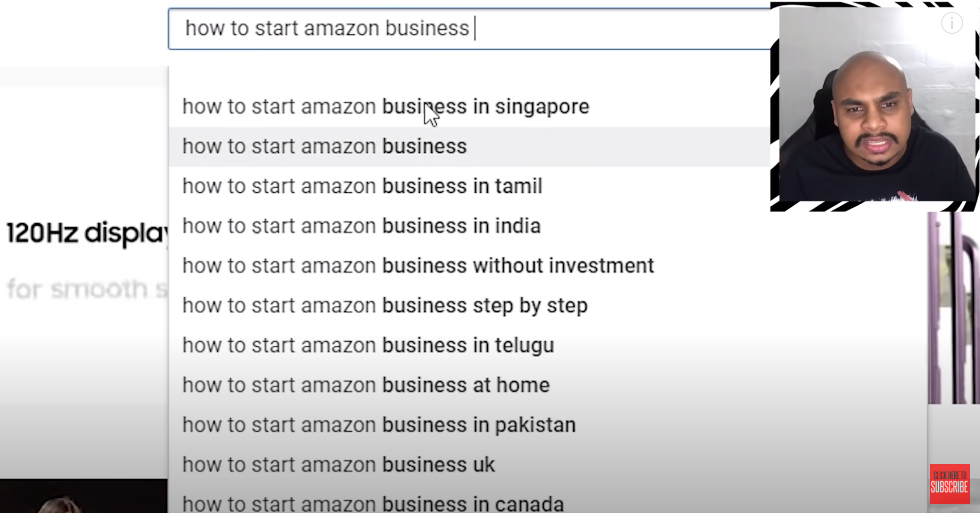Open the purple product image on right
980x513 pixels.
[x=954, y=307]
